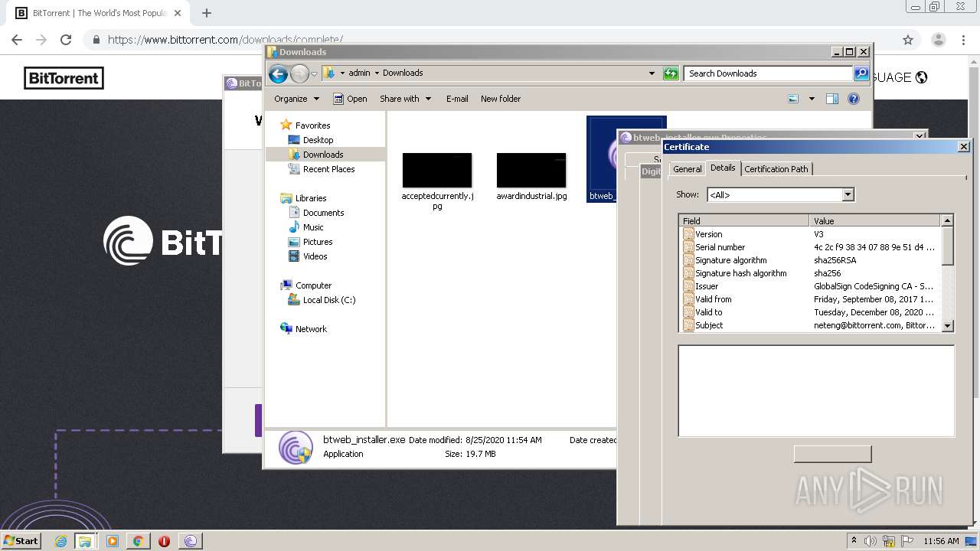Click the BitTorrent logo in the page header
The width and height of the screenshot is (980, 551).
pos(64,78)
